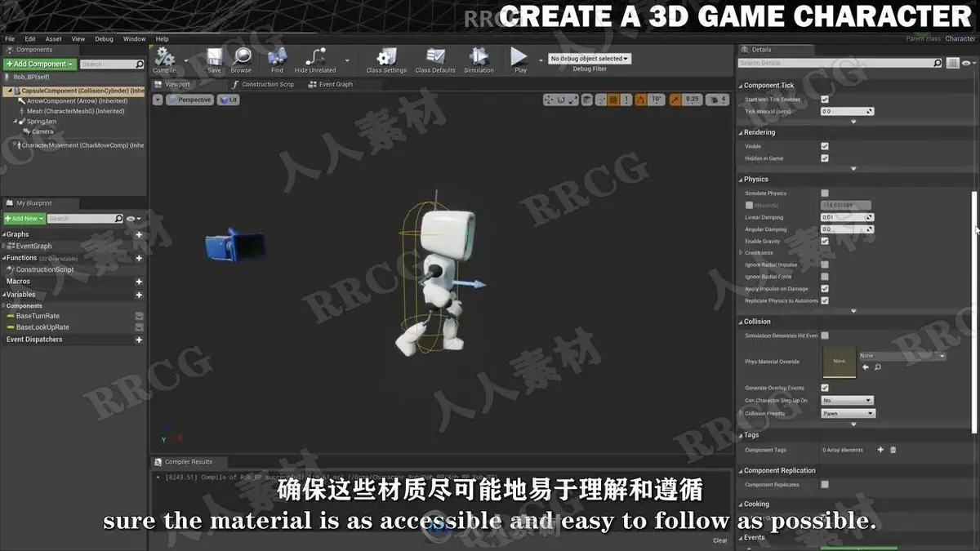The image size is (980, 551).
Task: Use selected asset arrow for Phys Material
Action: click(x=866, y=367)
